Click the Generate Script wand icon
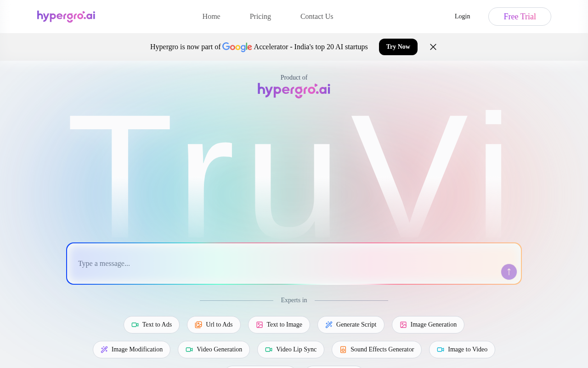This screenshot has width=588, height=368. coord(328,324)
